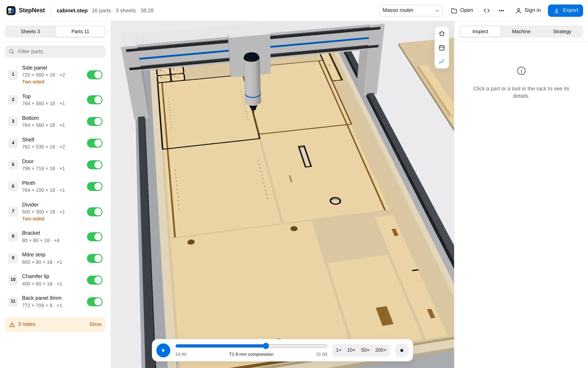Toggle the Back panel 8mm part
588x368 pixels.
click(x=95, y=301)
